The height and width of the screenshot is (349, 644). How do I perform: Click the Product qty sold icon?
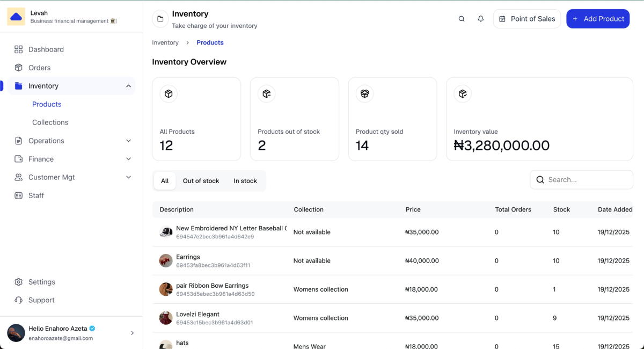365,94
